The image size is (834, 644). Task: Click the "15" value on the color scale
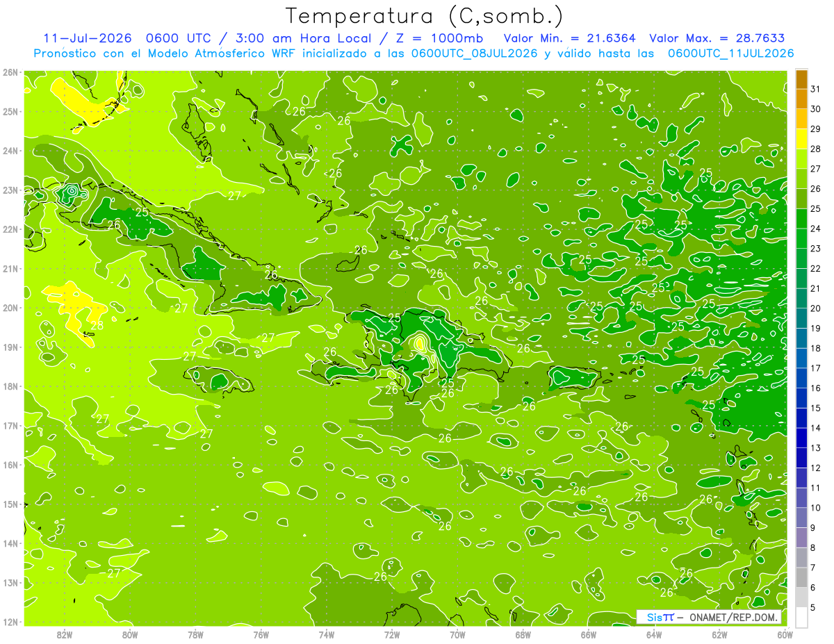[x=815, y=408]
